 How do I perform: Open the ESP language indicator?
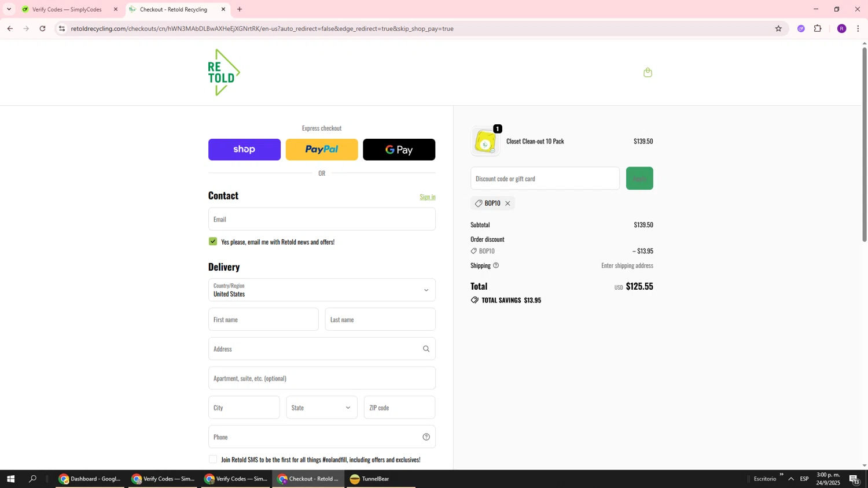[x=804, y=479]
